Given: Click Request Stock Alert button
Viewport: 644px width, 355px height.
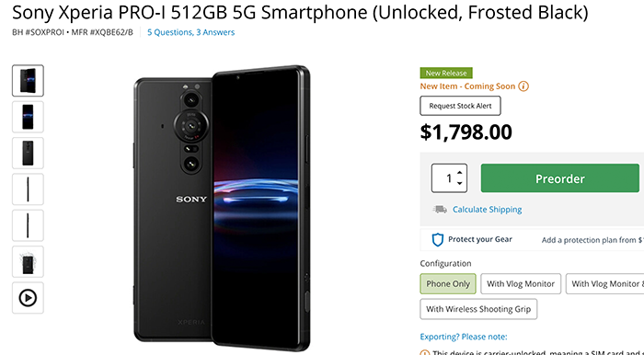Looking at the screenshot, I should tap(460, 106).
